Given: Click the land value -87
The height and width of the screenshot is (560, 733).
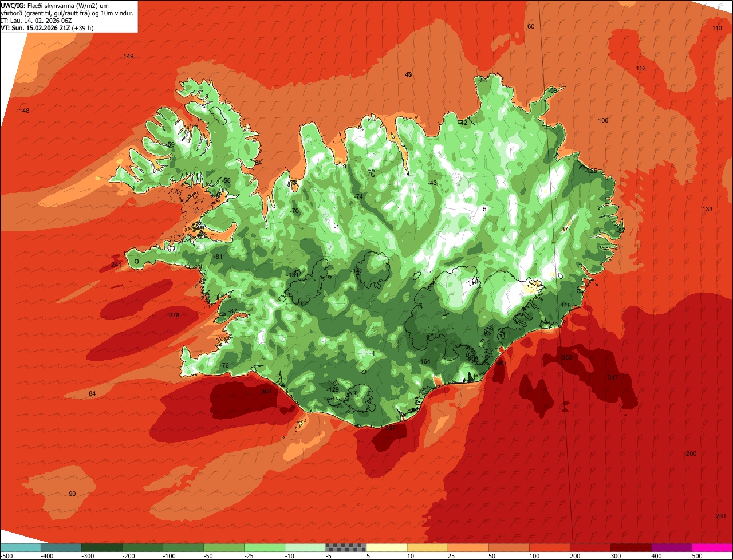Looking at the screenshot, I should (232, 311).
